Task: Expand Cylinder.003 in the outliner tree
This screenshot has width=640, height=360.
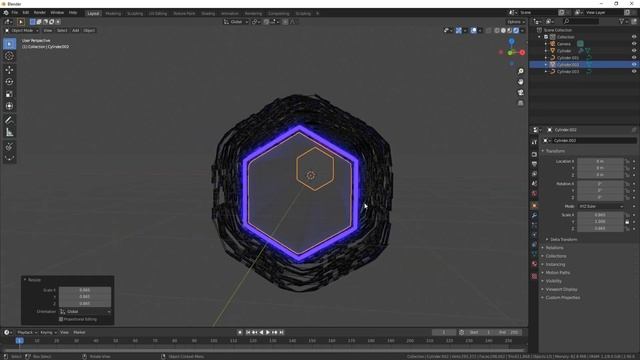Action: (x=546, y=71)
